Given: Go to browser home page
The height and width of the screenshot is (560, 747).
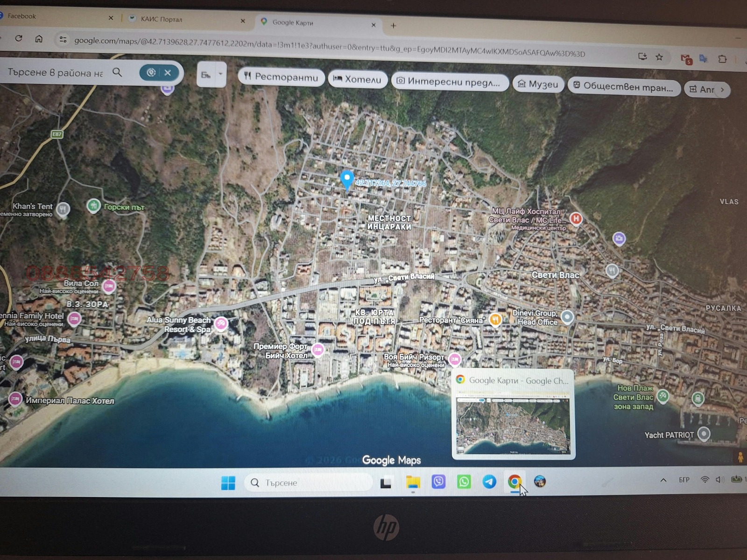Looking at the screenshot, I should coord(39,39).
